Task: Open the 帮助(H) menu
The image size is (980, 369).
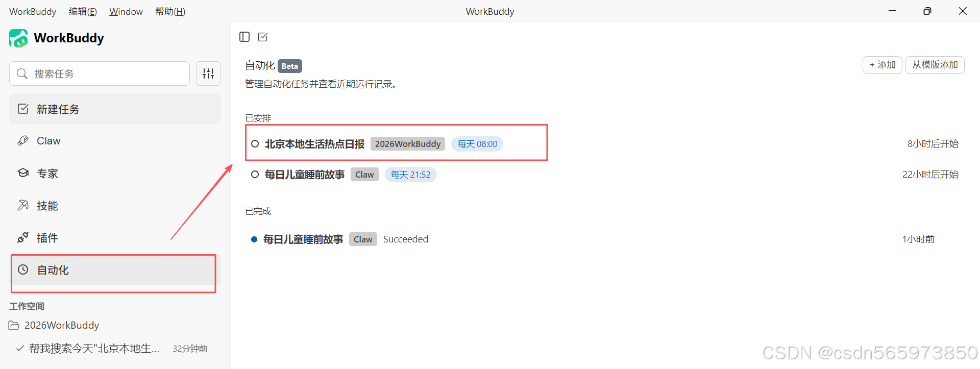Action: [x=170, y=11]
